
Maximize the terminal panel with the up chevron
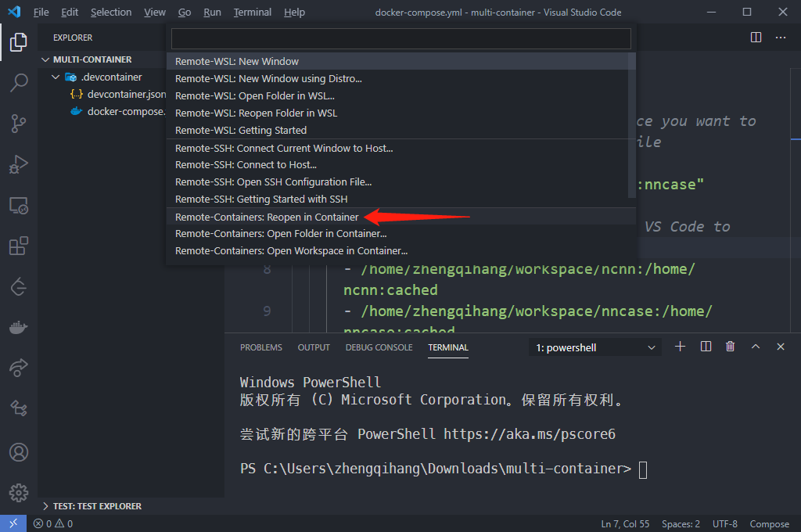coord(756,347)
